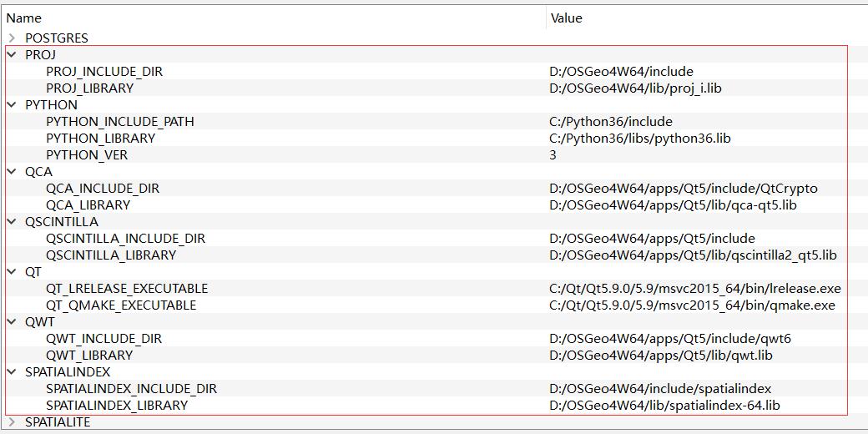Screen dimensions: 868x434
Task: Click the QSCINTILLA_INCLUDE_DIR value D:/OSGeo4W64/apps/Qt5/include
Action: [x=652, y=239]
